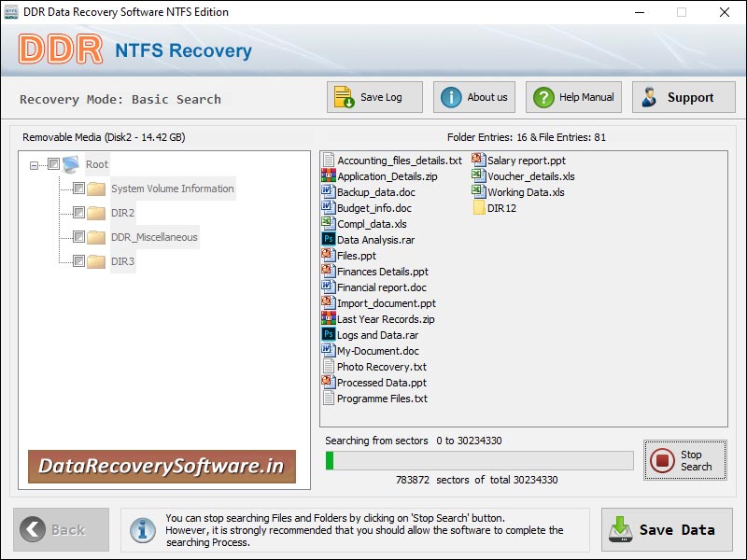Open the Save Log feature
The image size is (747, 560).
click(x=373, y=96)
